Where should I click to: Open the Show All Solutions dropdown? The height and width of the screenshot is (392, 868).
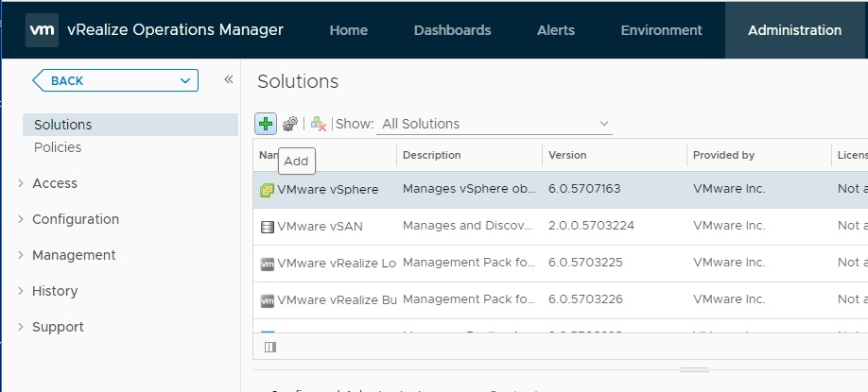495,124
